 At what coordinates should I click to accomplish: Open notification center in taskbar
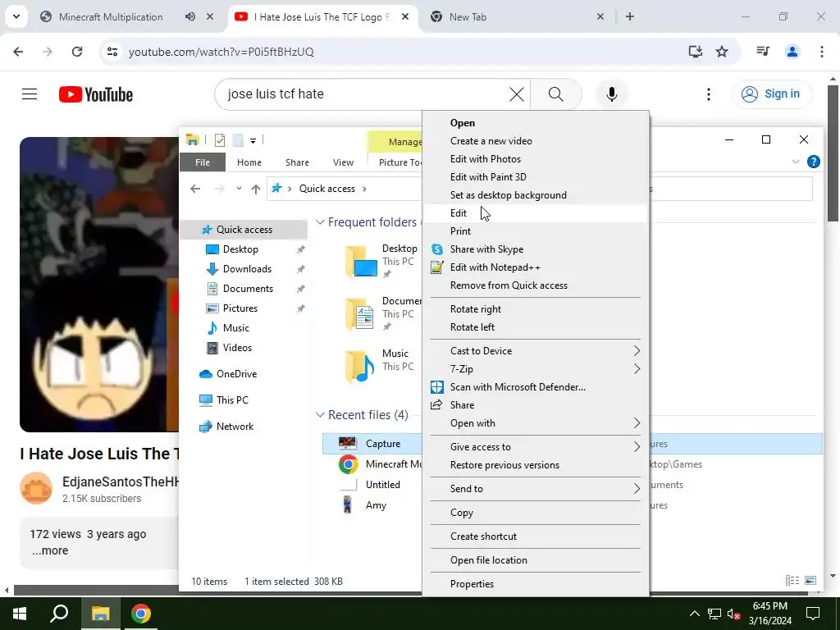point(813,614)
